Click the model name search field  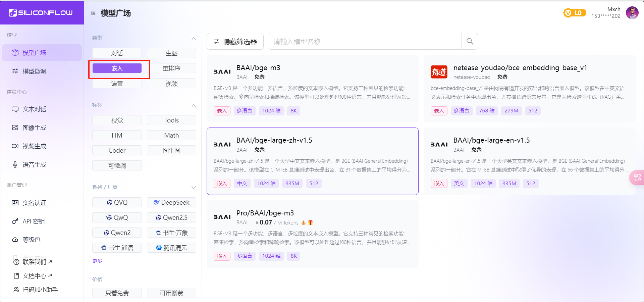tap(365, 41)
